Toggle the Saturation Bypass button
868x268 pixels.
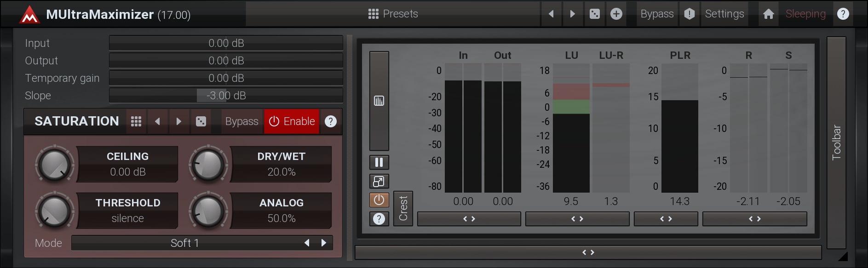point(241,121)
